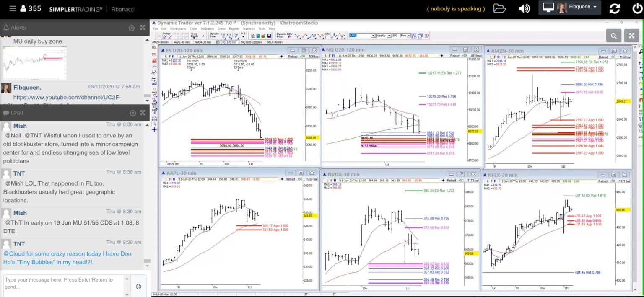
Task: Open the hamburger menu beside user count
Action: [13, 8]
